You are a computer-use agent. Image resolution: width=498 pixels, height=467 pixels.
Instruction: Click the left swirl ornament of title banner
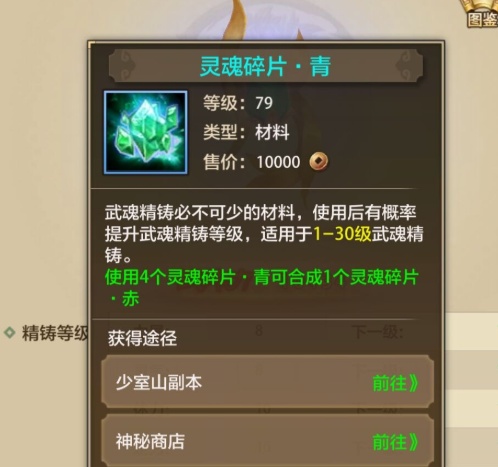(x=126, y=65)
